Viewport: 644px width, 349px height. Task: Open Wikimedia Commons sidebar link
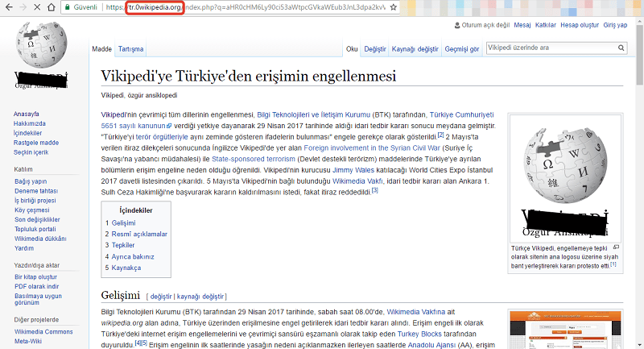click(43, 332)
